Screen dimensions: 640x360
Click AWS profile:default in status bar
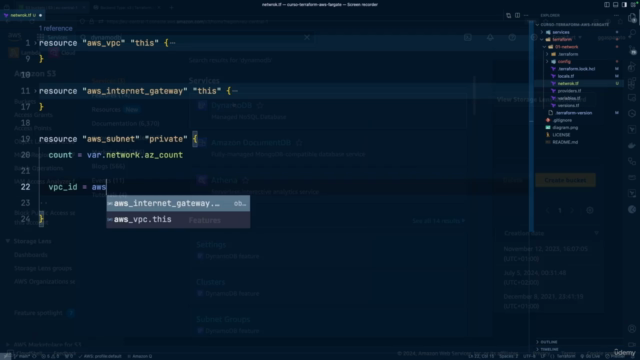[100, 356]
